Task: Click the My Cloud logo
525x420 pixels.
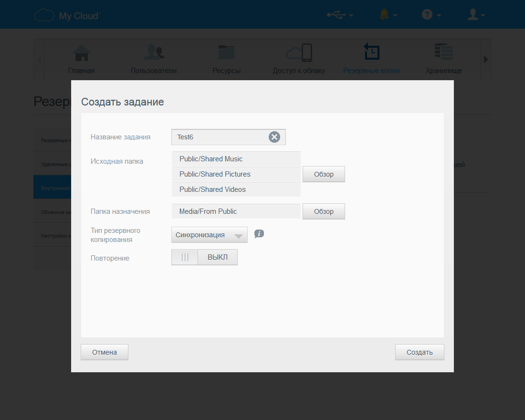Action: pos(67,15)
